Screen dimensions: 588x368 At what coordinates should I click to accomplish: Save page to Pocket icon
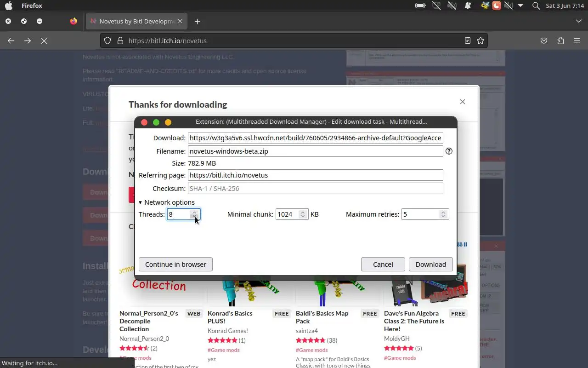tap(544, 40)
